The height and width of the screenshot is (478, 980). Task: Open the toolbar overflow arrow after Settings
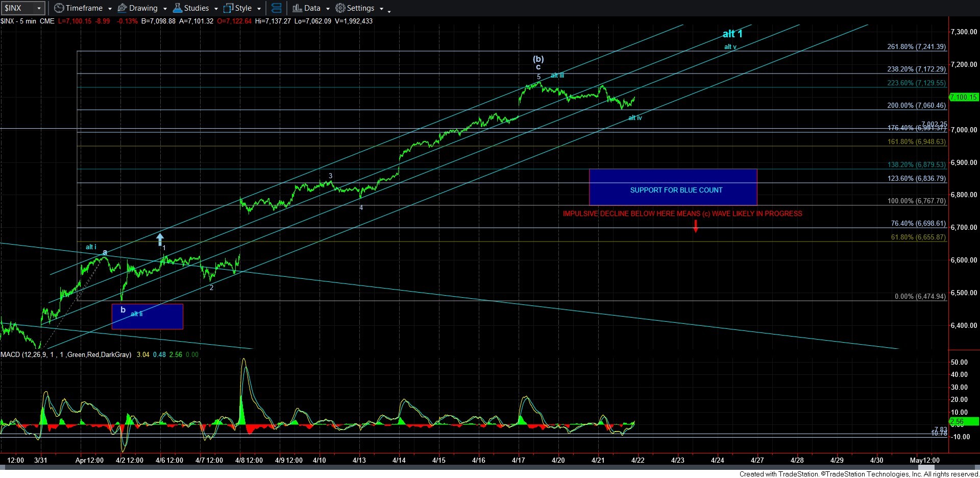[389, 10]
